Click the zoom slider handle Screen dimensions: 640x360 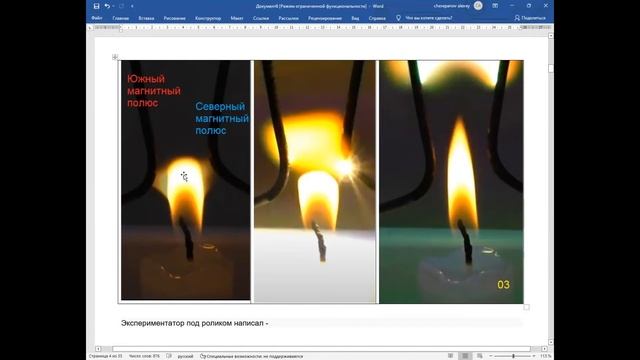[x=513, y=356]
